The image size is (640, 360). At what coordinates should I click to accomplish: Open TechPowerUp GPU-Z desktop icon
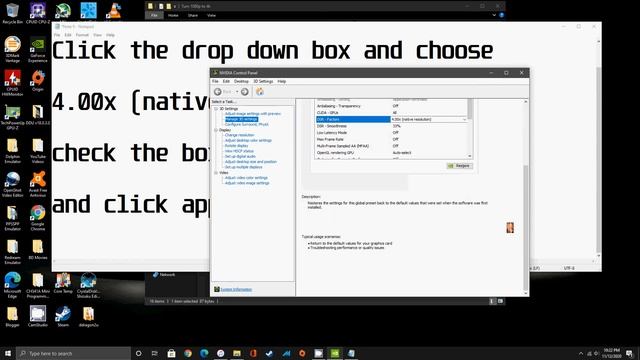[12, 117]
